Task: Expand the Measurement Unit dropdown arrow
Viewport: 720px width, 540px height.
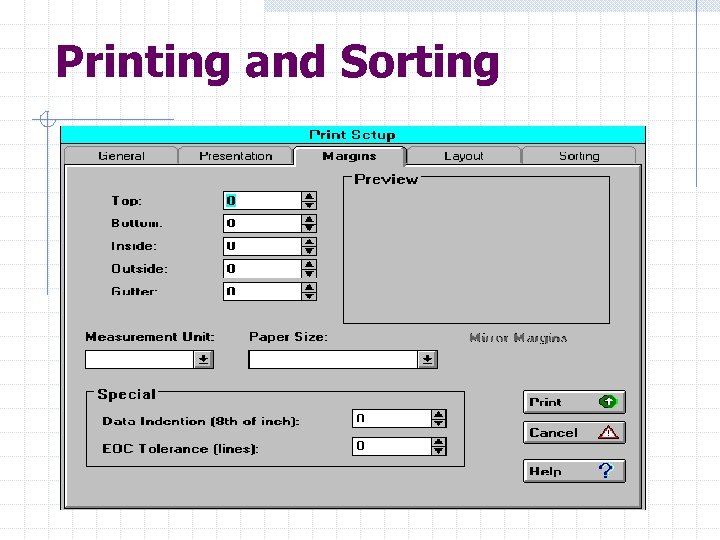Action: [203, 360]
